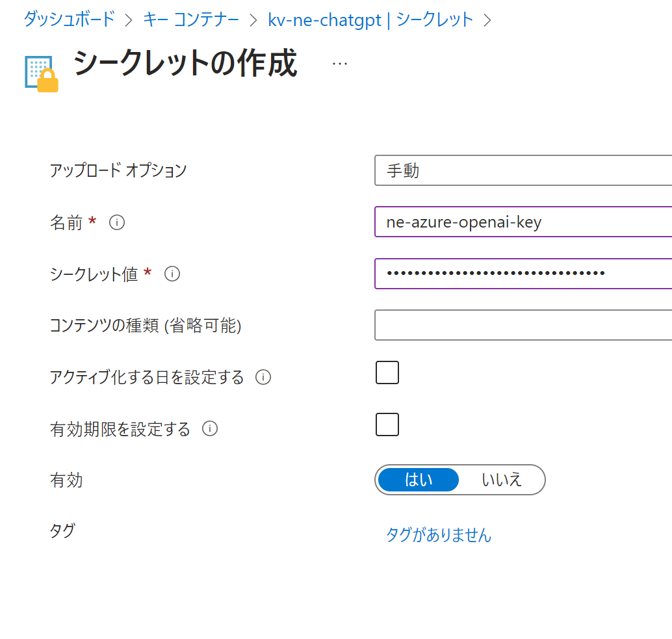Click the breadcrumb chevron after ダッシュボード
672x639 pixels.
click(129, 20)
